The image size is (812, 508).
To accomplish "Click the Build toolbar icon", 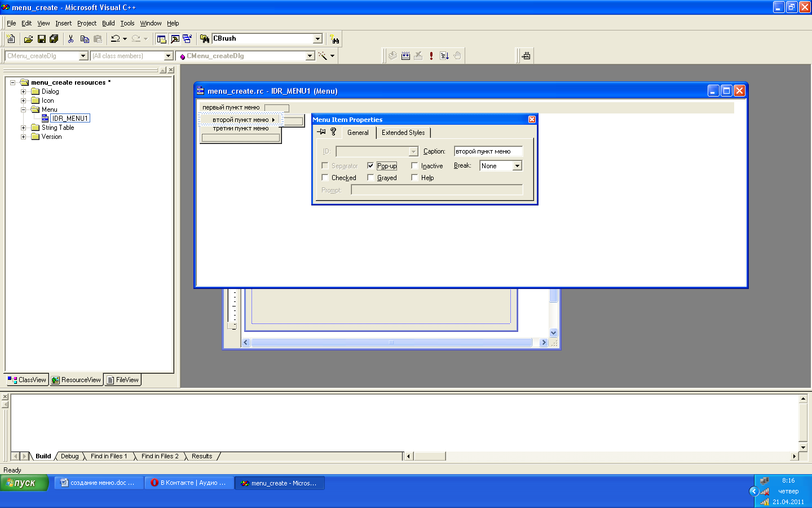I will coord(405,56).
